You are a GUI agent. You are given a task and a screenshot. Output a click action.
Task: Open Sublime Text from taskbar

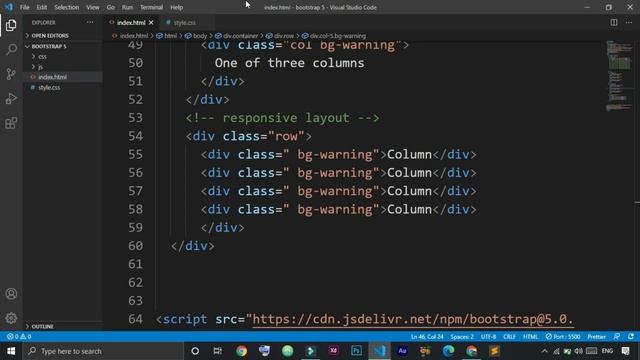coord(494,351)
